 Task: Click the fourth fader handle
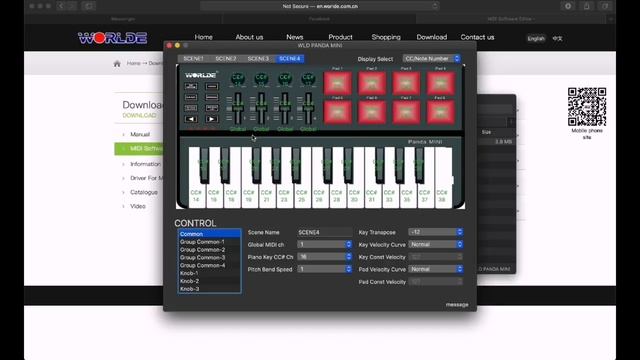(308, 108)
